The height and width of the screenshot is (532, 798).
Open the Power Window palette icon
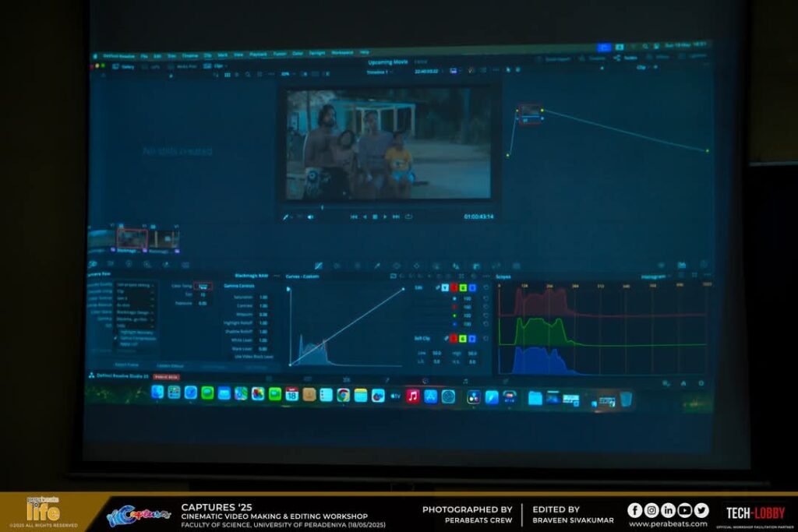click(396, 266)
